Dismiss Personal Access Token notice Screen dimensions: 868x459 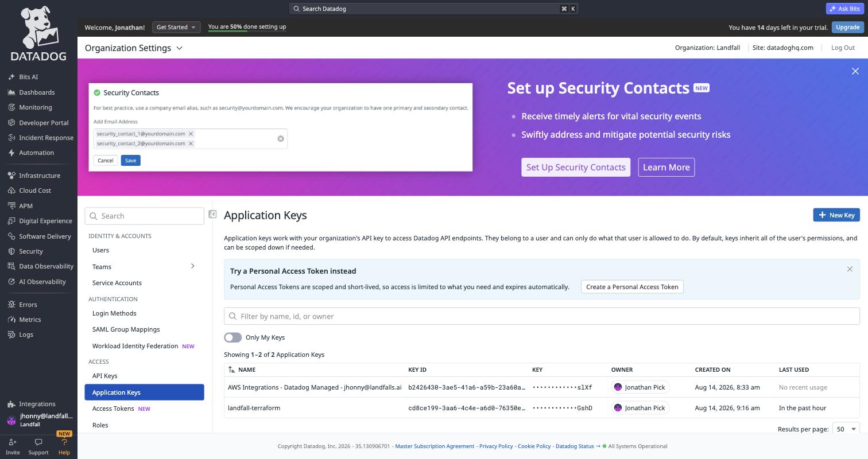tap(850, 269)
